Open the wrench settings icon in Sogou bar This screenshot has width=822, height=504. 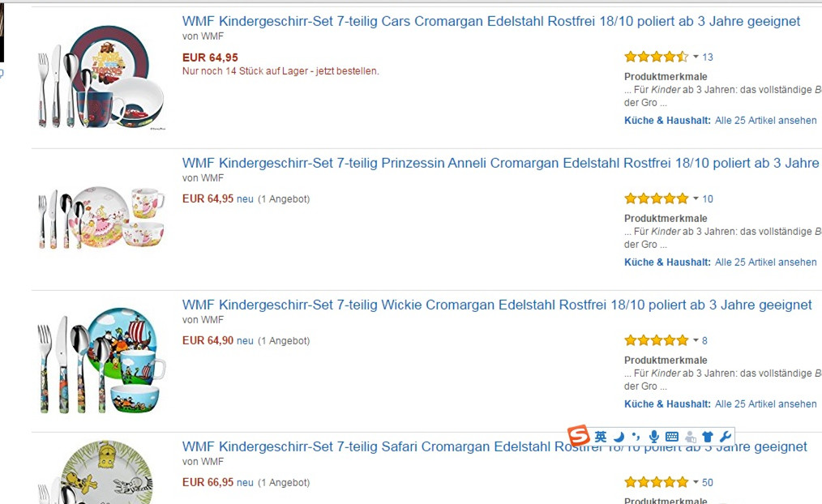[726, 437]
